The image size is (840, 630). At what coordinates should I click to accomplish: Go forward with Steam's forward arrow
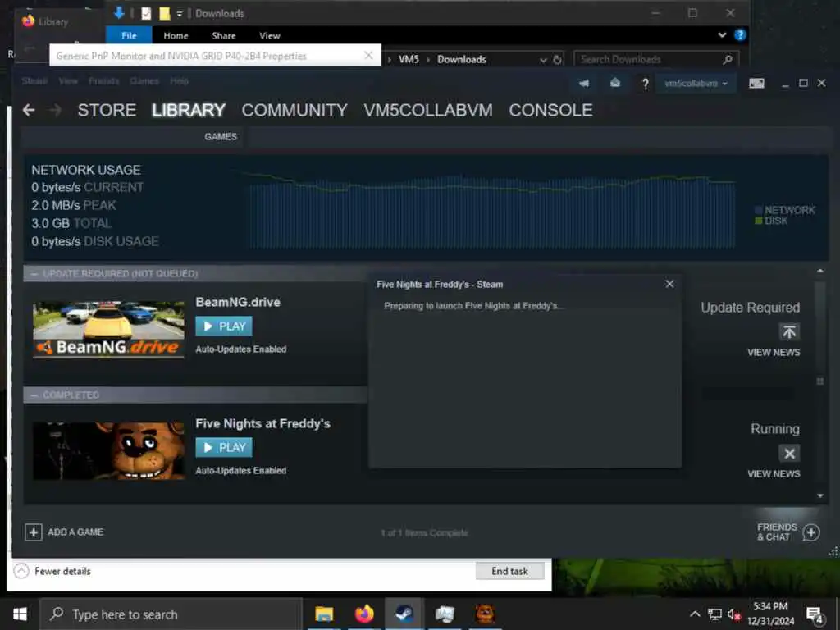click(55, 111)
